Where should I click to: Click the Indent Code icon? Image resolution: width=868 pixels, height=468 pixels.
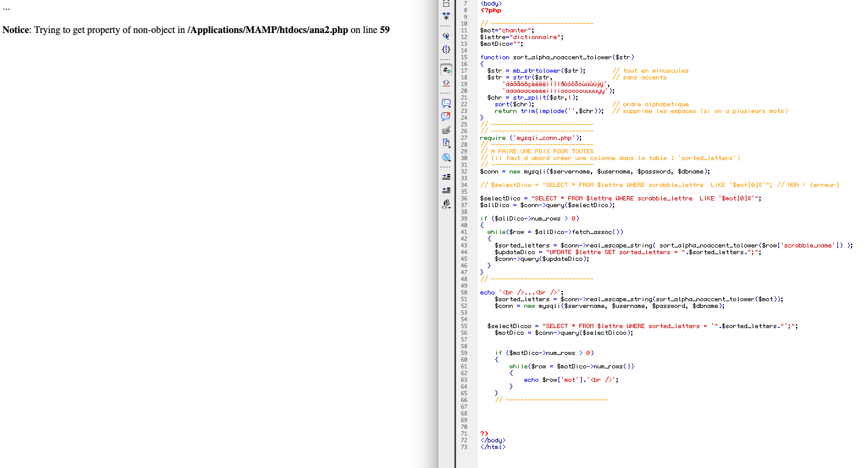446,177
